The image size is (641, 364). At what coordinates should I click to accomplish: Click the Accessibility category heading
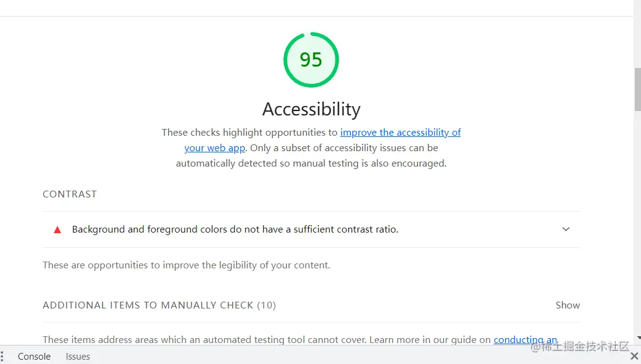coord(311,109)
